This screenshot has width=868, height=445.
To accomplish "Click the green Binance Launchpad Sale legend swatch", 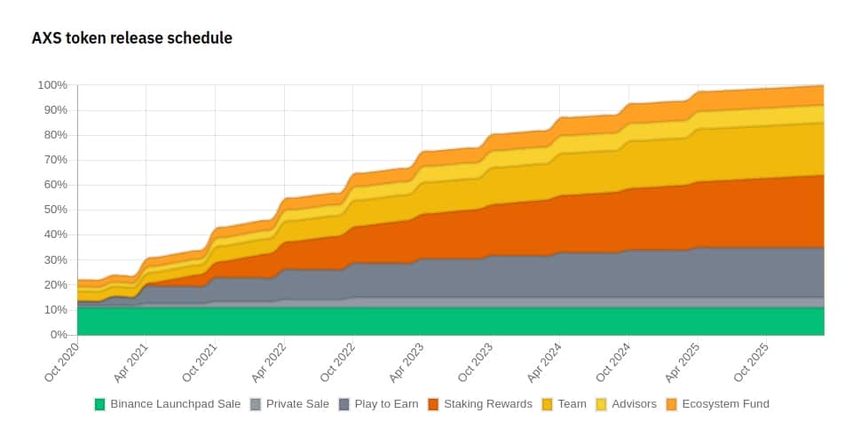I will (x=99, y=404).
